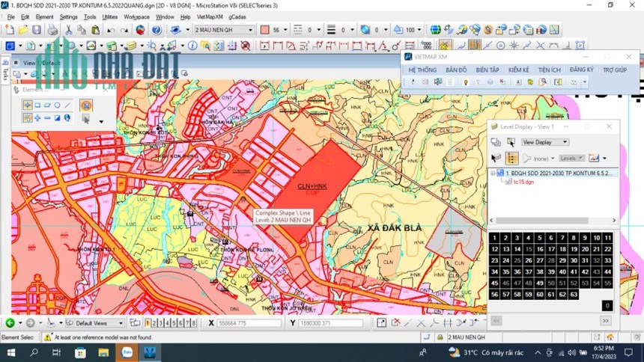Open Element Information with the i icon
The image size is (644, 362).
click(x=192, y=46)
